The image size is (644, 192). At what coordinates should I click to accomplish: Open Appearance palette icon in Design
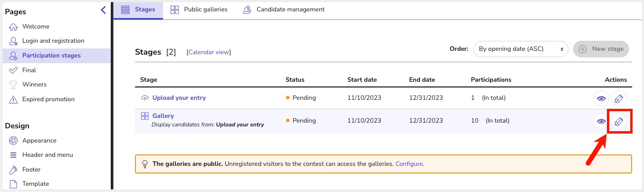pyautogui.click(x=13, y=141)
